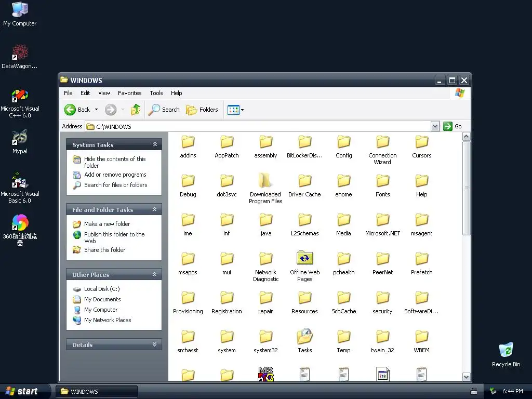Viewport: 532px width, 399px height.
Task: Open the Tools menu
Action: tap(156, 93)
